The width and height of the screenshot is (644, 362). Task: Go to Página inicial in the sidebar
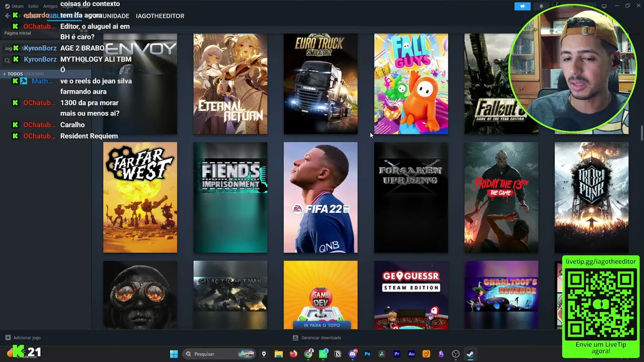tap(18, 33)
